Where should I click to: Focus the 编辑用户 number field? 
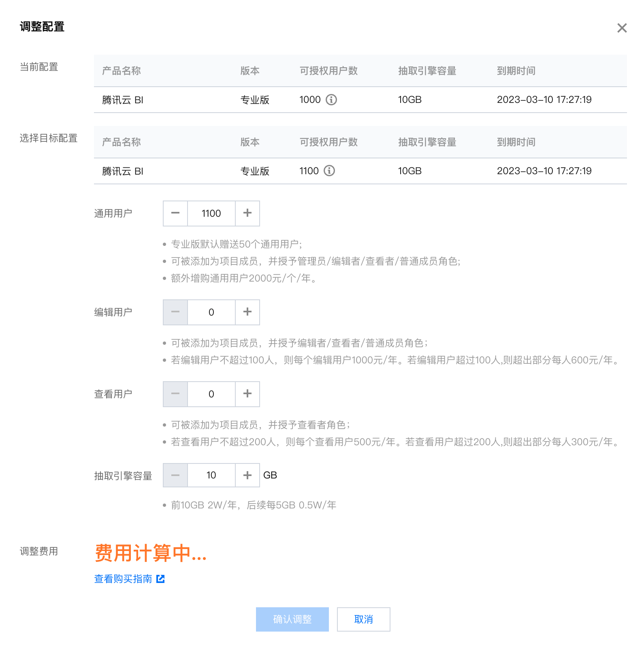pos(211,312)
